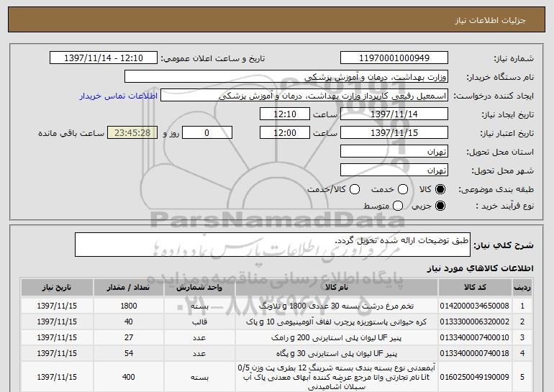This screenshot has height=392, width=554.
Task: Click the delivery city field تهران
Action: (394, 170)
